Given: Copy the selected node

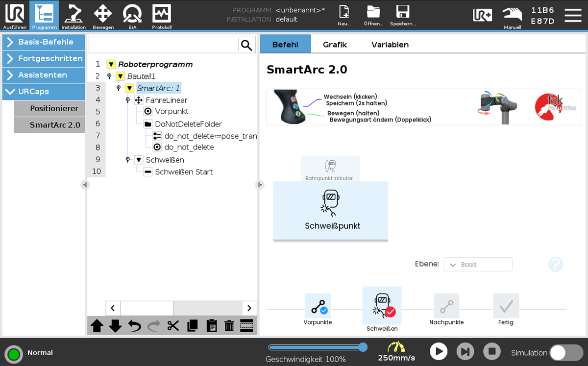Looking at the screenshot, I should [192, 326].
